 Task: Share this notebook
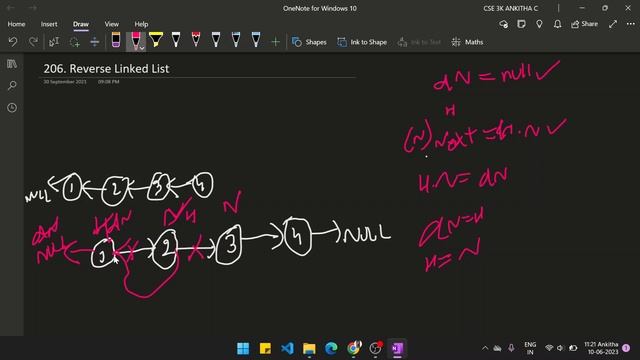coord(584,24)
